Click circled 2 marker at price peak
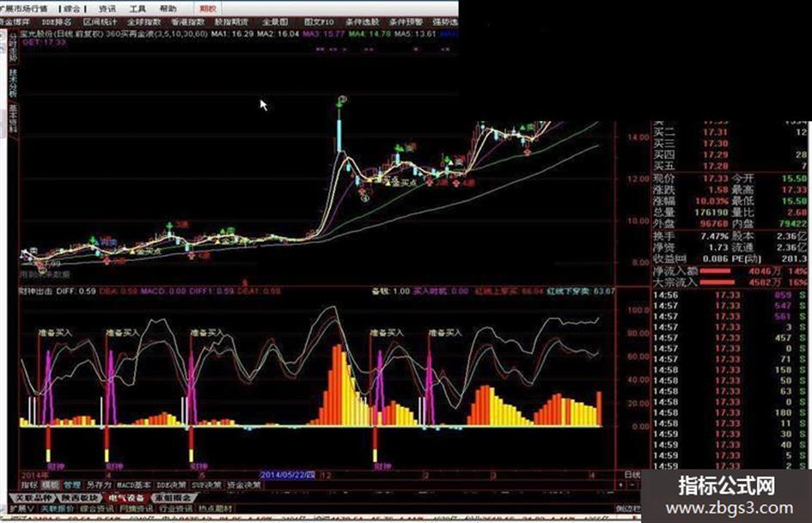 coord(342,100)
